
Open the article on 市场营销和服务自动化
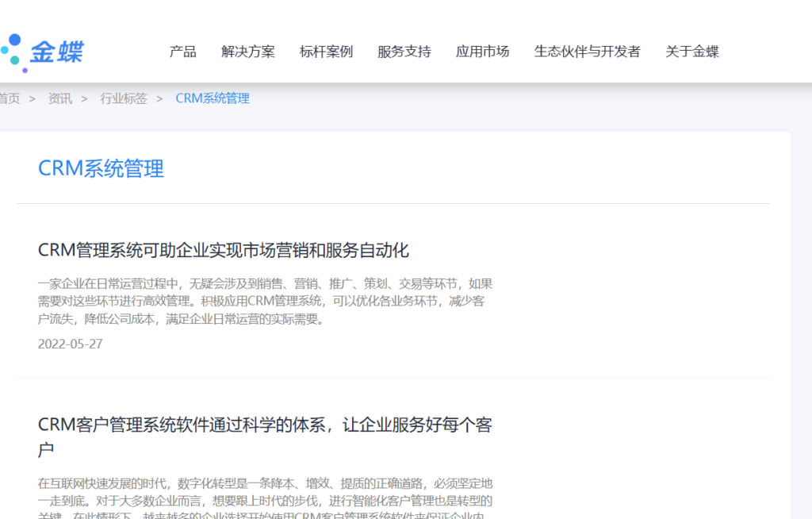(x=224, y=251)
